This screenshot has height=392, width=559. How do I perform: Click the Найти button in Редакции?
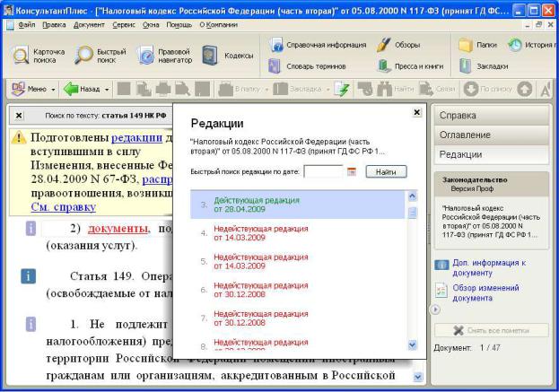click(x=386, y=171)
